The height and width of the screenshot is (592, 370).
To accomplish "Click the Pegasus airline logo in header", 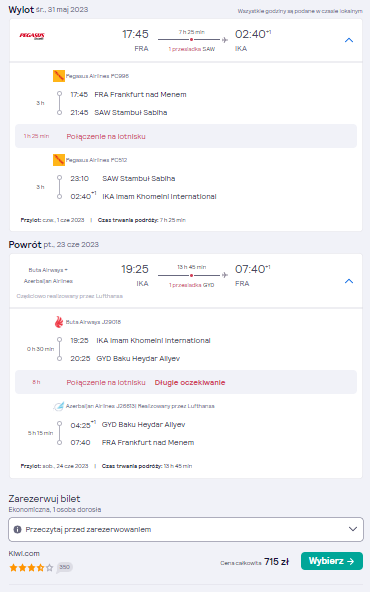I will [x=32, y=36].
